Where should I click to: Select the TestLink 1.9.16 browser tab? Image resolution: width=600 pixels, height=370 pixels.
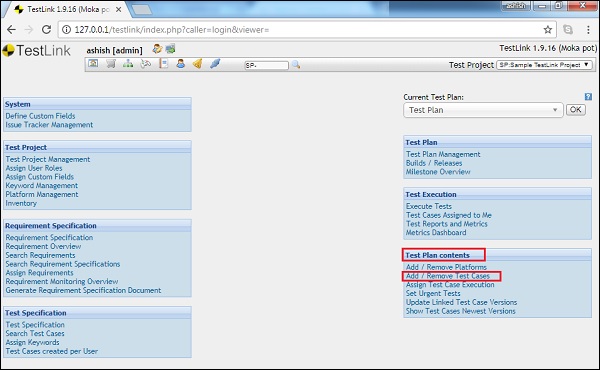click(x=68, y=9)
